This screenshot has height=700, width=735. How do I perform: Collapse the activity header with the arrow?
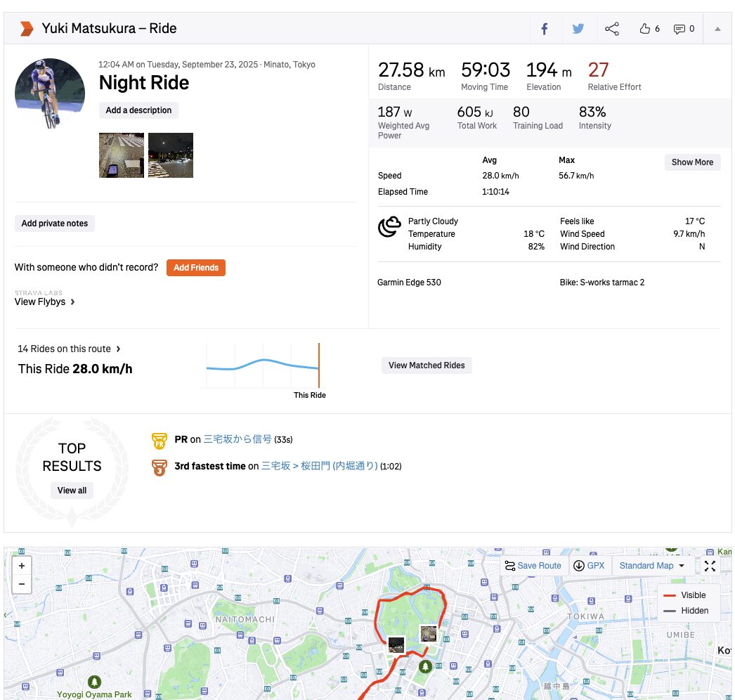(x=717, y=29)
